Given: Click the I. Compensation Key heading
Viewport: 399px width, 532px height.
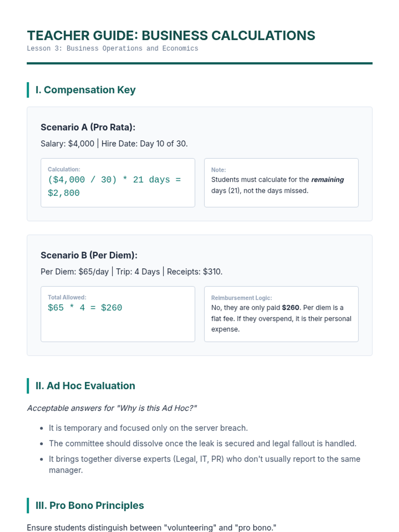Looking at the screenshot, I should pyautogui.click(x=85, y=90).
